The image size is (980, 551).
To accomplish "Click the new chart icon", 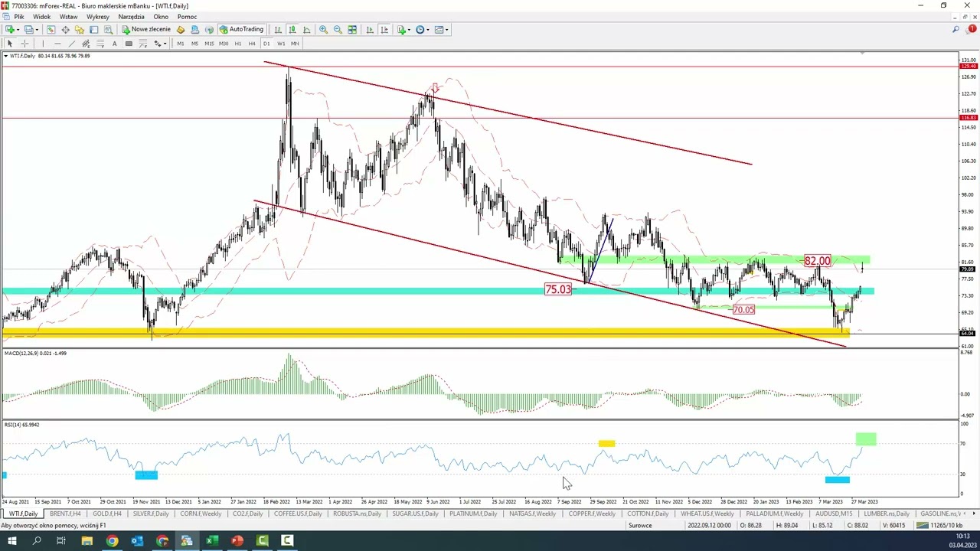I will (10, 29).
